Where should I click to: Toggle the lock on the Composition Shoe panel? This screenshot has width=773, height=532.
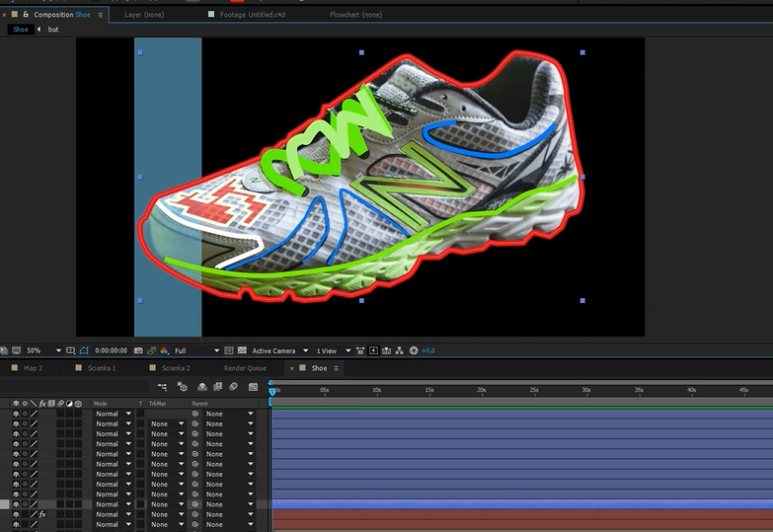coord(26,15)
